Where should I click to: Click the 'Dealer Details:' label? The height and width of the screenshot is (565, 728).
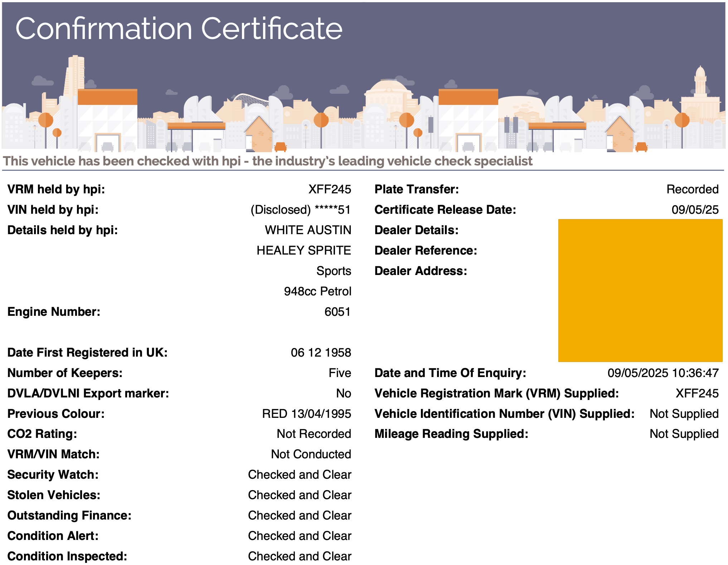point(416,230)
